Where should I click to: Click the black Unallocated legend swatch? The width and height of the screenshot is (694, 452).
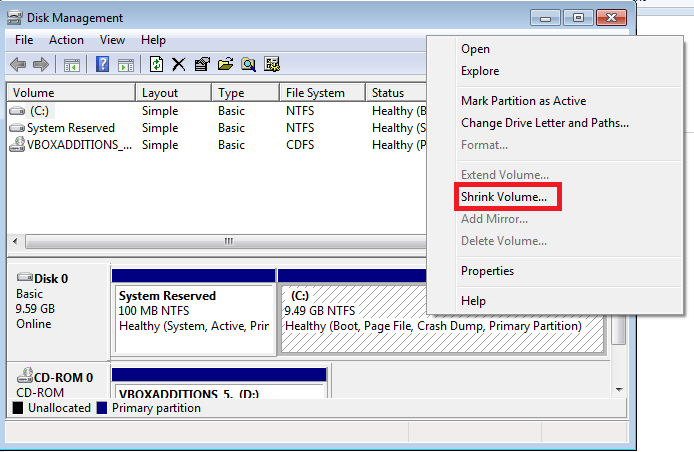point(18,408)
